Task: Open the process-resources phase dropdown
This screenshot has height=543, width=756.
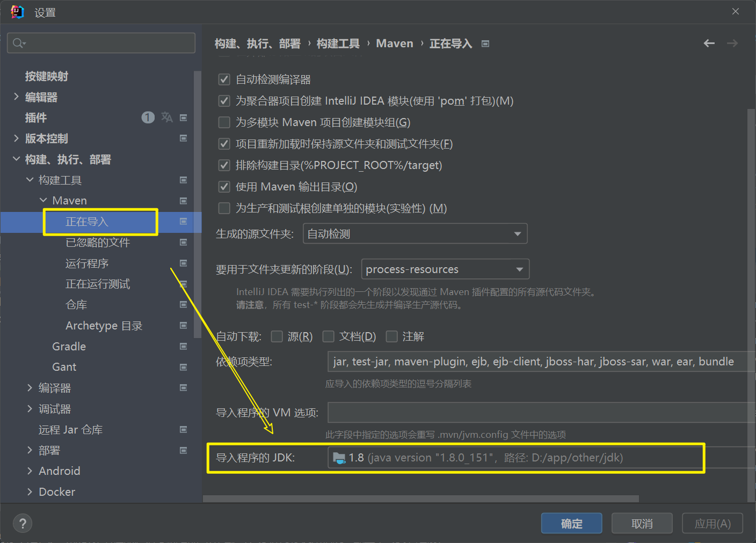Action: click(x=445, y=269)
